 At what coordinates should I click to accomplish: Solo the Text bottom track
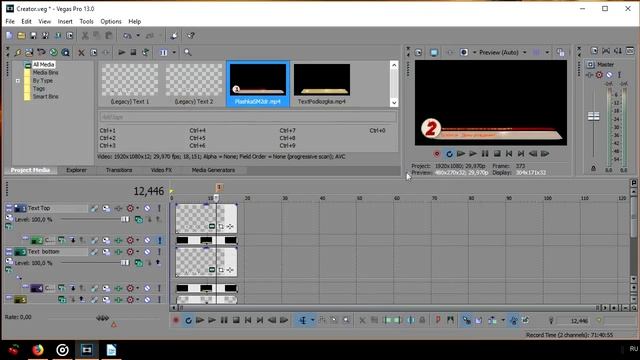tap(159, 252)
